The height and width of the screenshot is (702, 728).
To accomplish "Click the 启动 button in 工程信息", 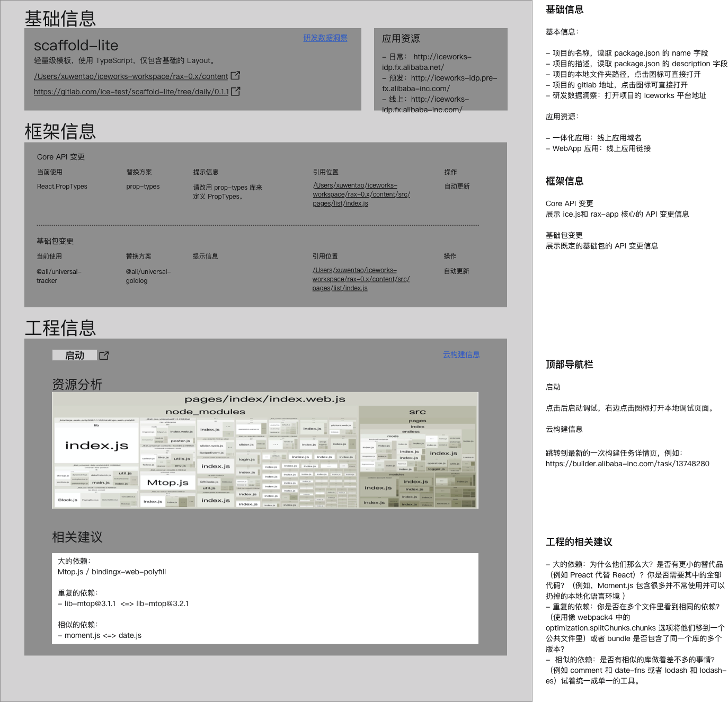I will (x=74, y=355).
